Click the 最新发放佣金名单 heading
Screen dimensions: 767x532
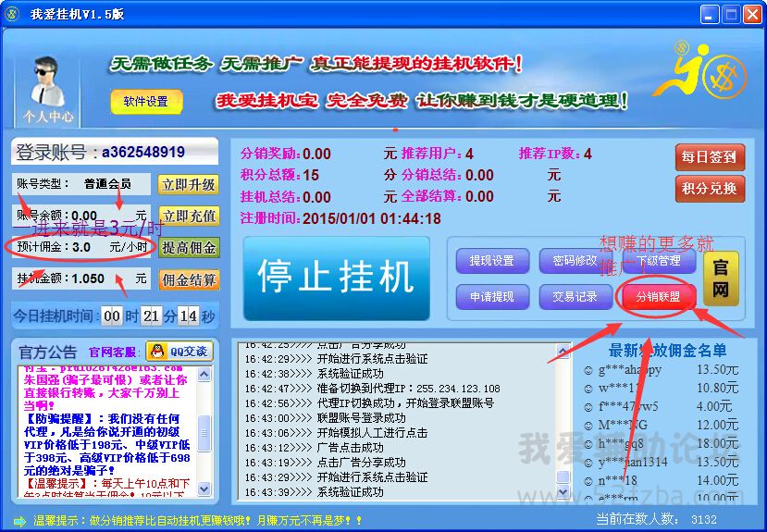tap(668, 351)
